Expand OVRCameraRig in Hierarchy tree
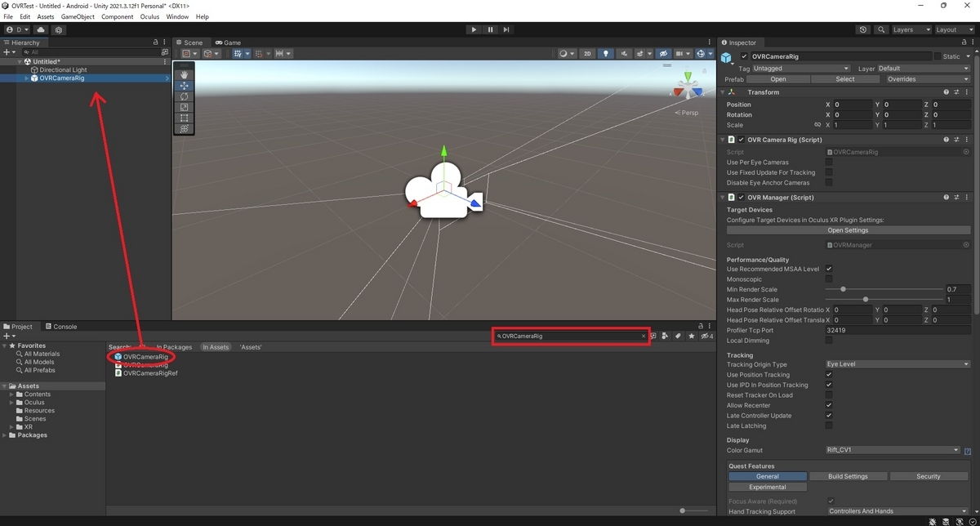Image resolution: width=980 pixels, height=526 pixels. coord(27,78)
